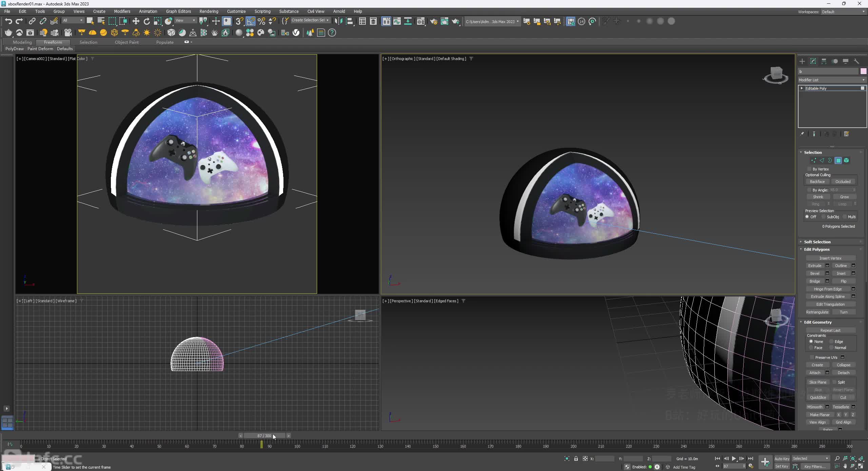
Task: Click Select and Link chain icon
Action: [x=32, y=21]
